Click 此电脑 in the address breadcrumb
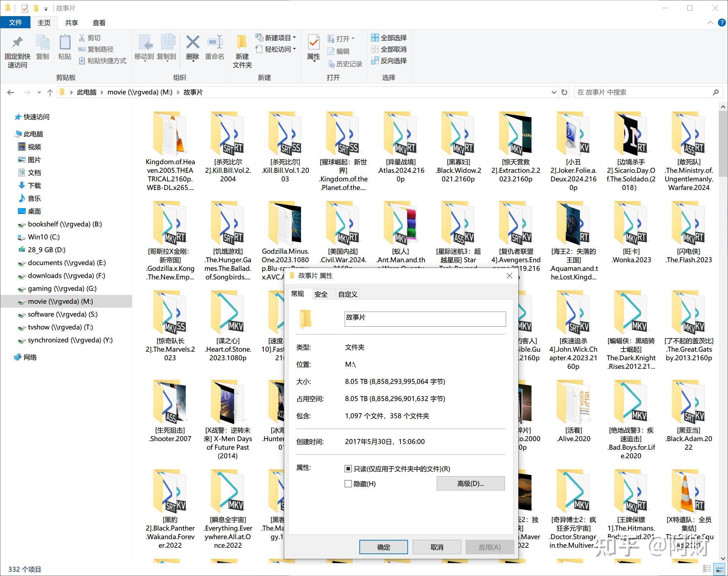The width and height of the screenshot is (728, 576). point(87,92)
